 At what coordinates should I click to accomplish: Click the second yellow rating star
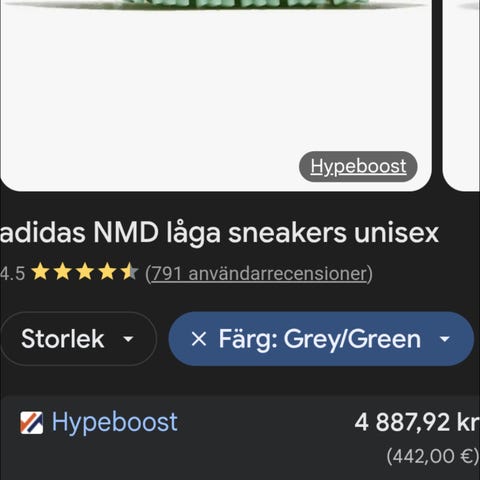[x=63, y=272]
